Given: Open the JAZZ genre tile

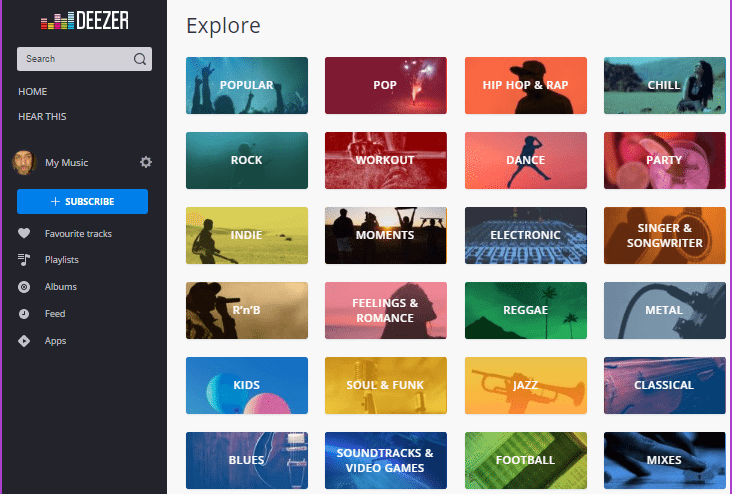Looking at the screenshot, I should coord(526,386).
